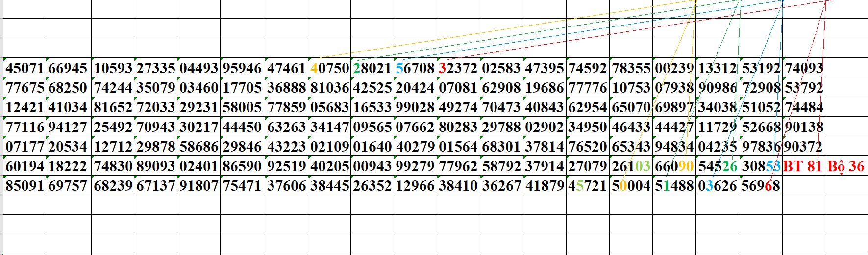This screenshot has height=255, width=868.
Task: Click the cell showing 56708
Action: click(x=415, y=68)
